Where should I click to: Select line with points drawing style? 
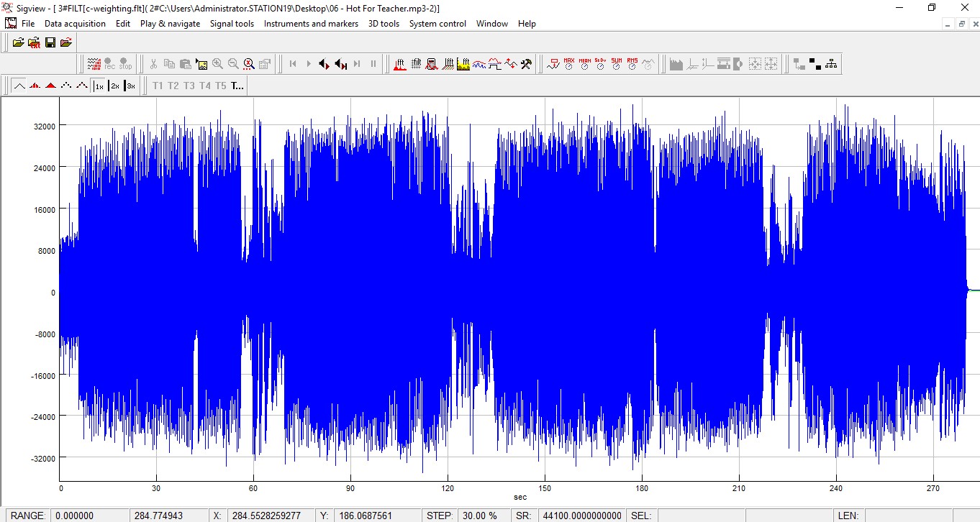click(82, 86)
